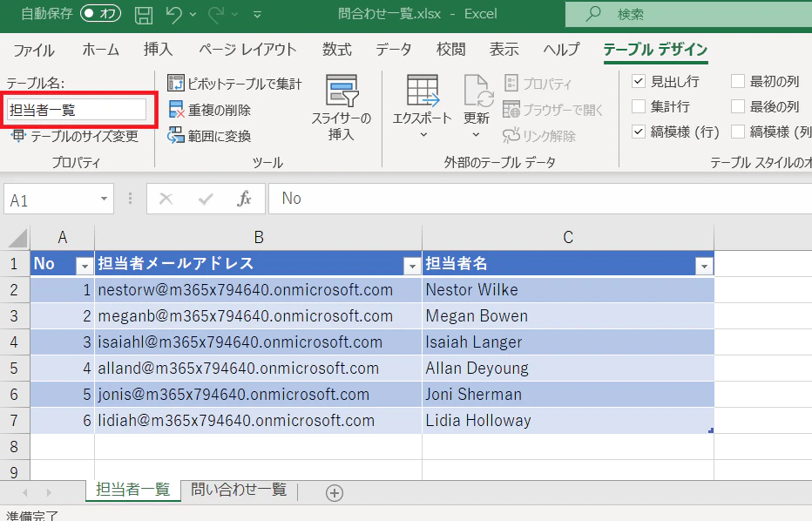Enable the 最初の列 checkbox
The height and width of the screenshot is (521, 812).
737,81
